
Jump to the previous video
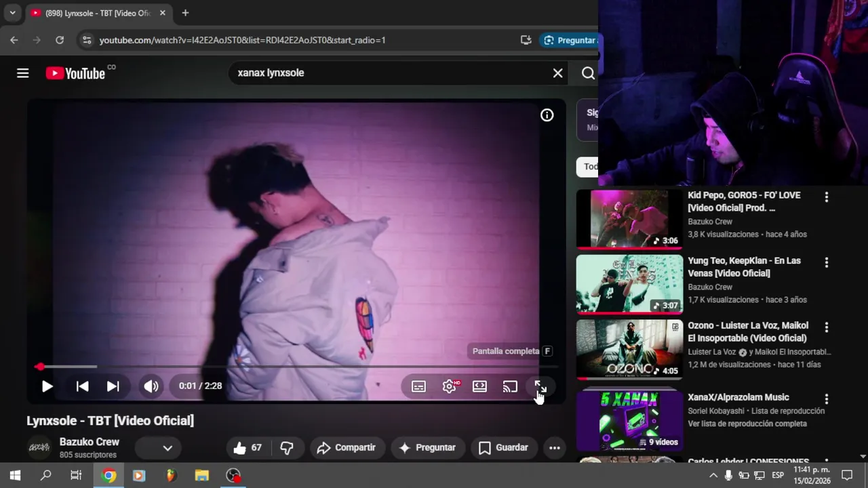(82, 386)
